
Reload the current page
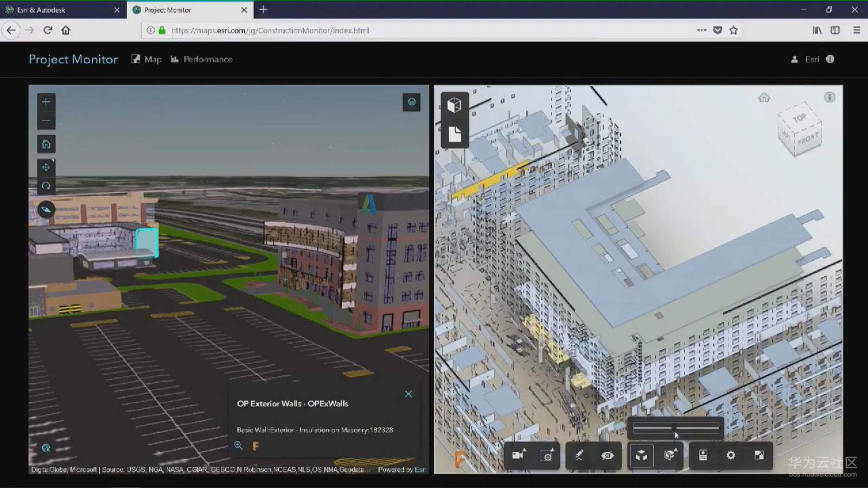48,30
